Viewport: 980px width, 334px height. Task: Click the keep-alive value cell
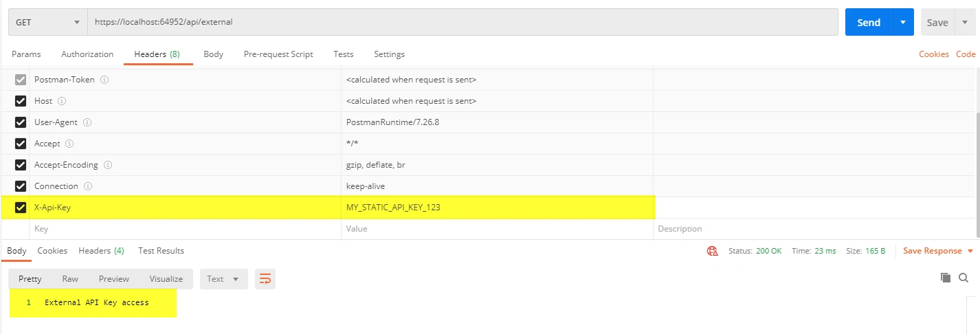point(497,186)
